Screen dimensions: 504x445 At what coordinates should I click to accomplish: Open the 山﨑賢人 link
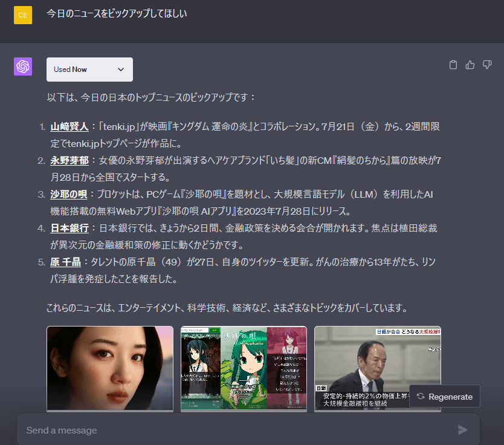coord(69,127)
